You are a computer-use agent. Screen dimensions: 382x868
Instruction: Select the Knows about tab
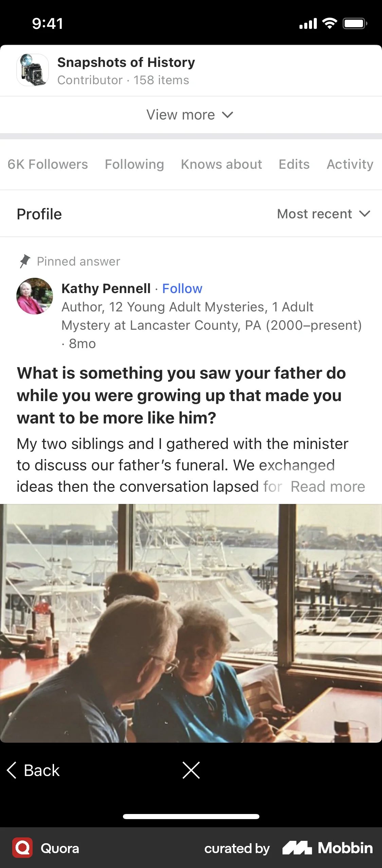[x=221, y=164]
